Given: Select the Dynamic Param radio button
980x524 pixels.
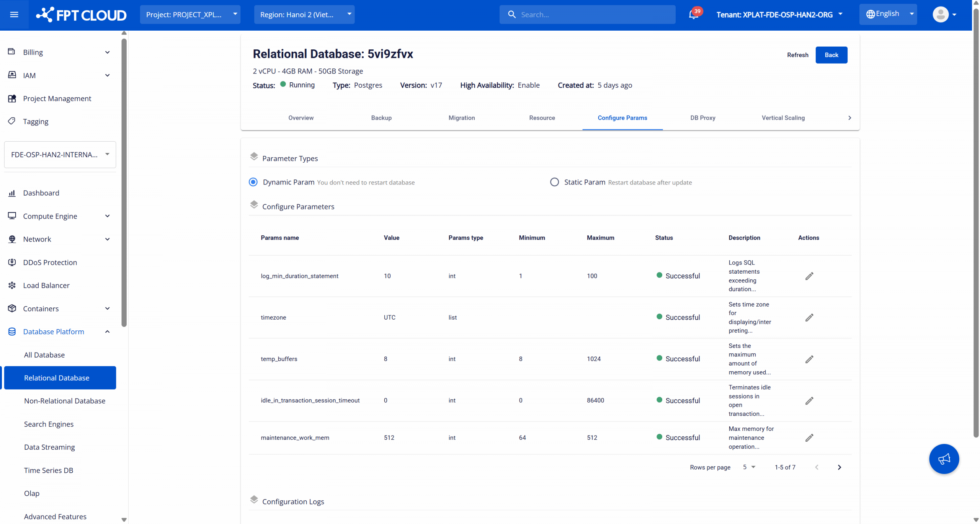Looking at the screenshot, I should (253, 182).
